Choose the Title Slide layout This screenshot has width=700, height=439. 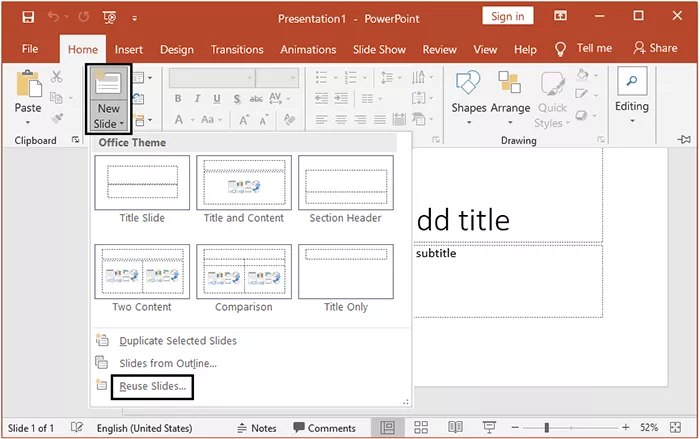pyautogui.click(x=142, y=189)
